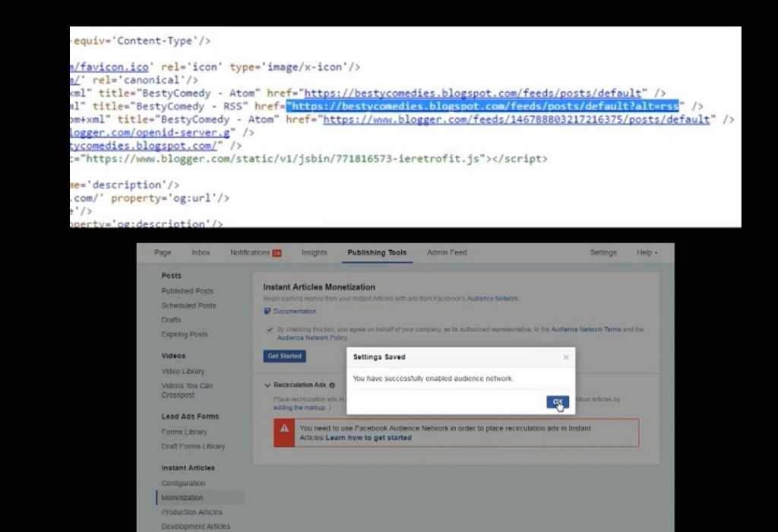Collapse the Recirculation Ads section chevron

pos(267,385)
